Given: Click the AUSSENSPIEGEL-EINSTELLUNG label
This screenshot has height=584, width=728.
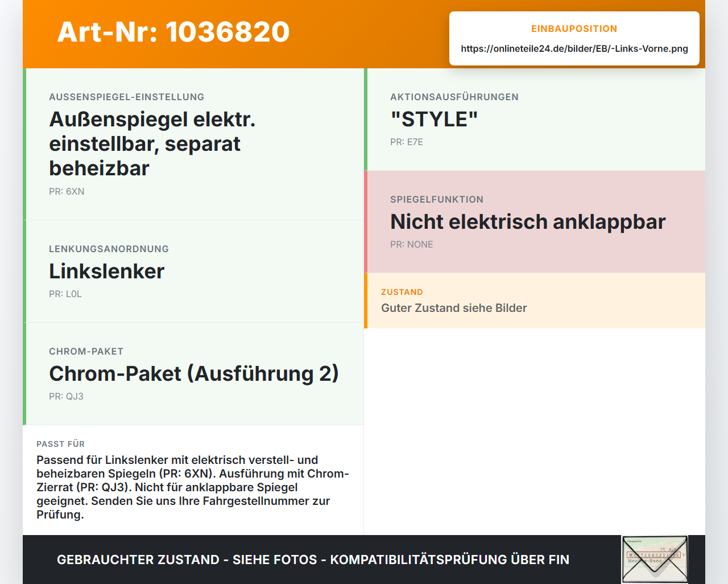Looking at the screenshot, I should coord(127,97).
